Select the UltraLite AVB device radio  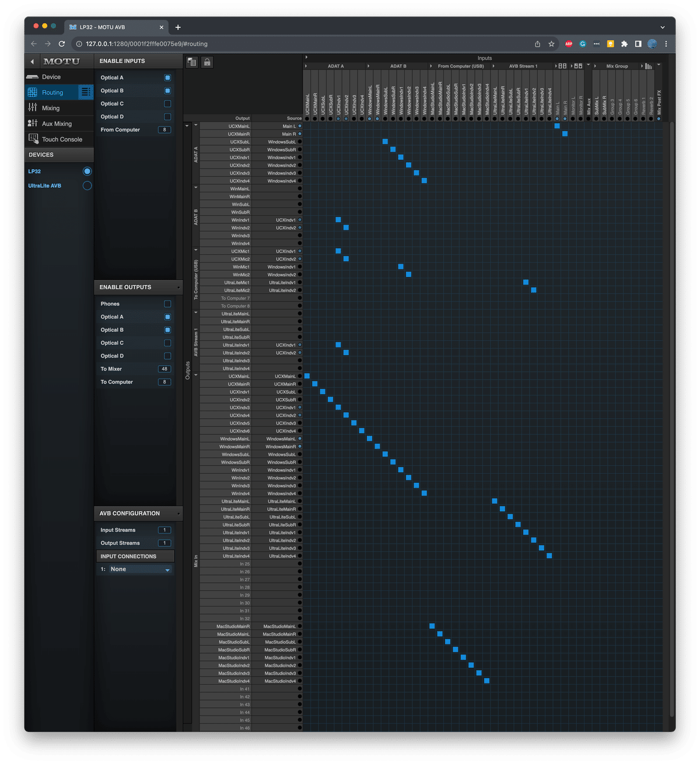87,185
